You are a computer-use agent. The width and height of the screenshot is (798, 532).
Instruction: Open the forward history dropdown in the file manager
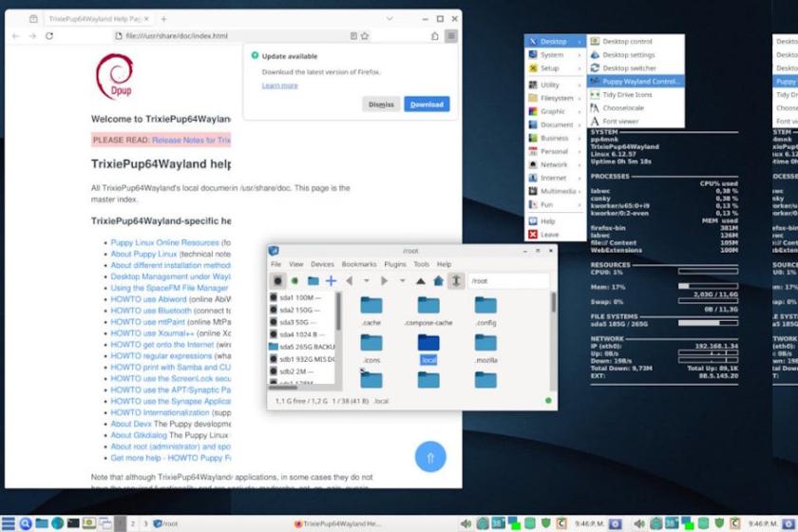[x=402, y=280]
